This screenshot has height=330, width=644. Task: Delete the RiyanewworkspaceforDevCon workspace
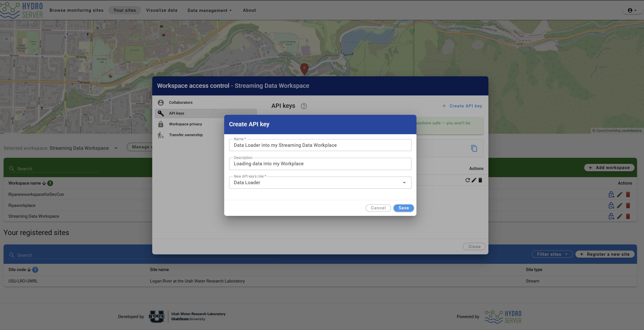[x=628, y=194]
